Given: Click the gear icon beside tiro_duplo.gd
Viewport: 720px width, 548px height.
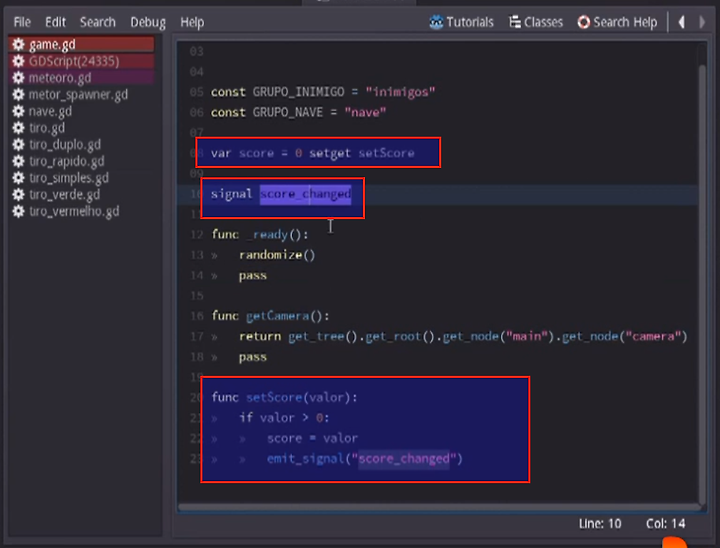Looking at the screenshot, I should point(18,145).
